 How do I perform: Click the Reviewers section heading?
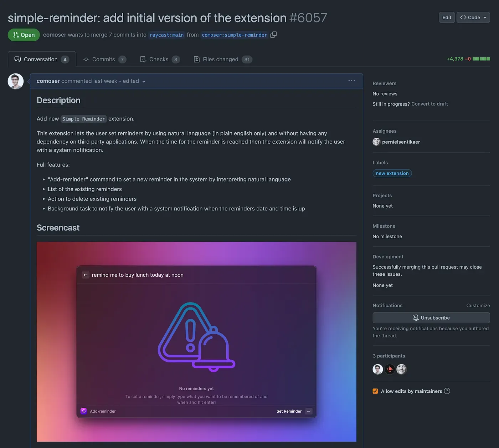[x=385, y=83]
